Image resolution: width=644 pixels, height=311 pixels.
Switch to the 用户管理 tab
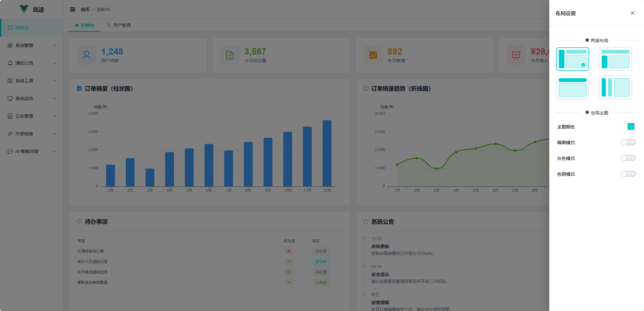[x=119, y=25]
